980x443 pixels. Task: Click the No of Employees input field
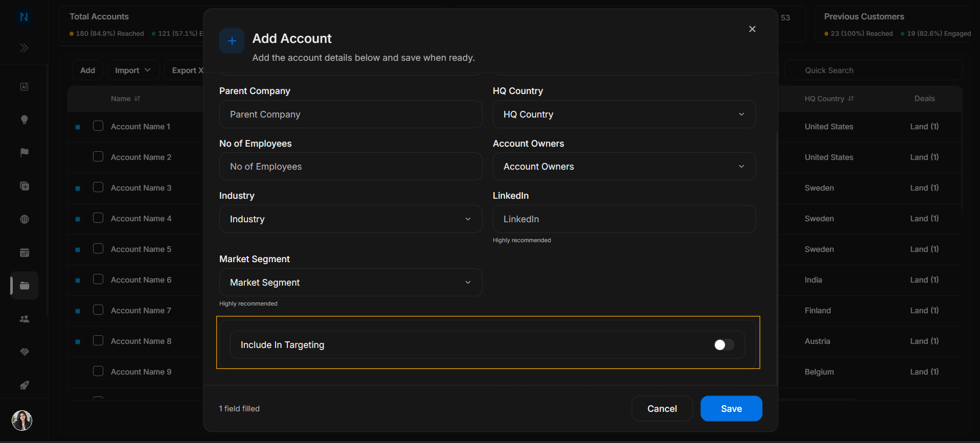[350, 167]
